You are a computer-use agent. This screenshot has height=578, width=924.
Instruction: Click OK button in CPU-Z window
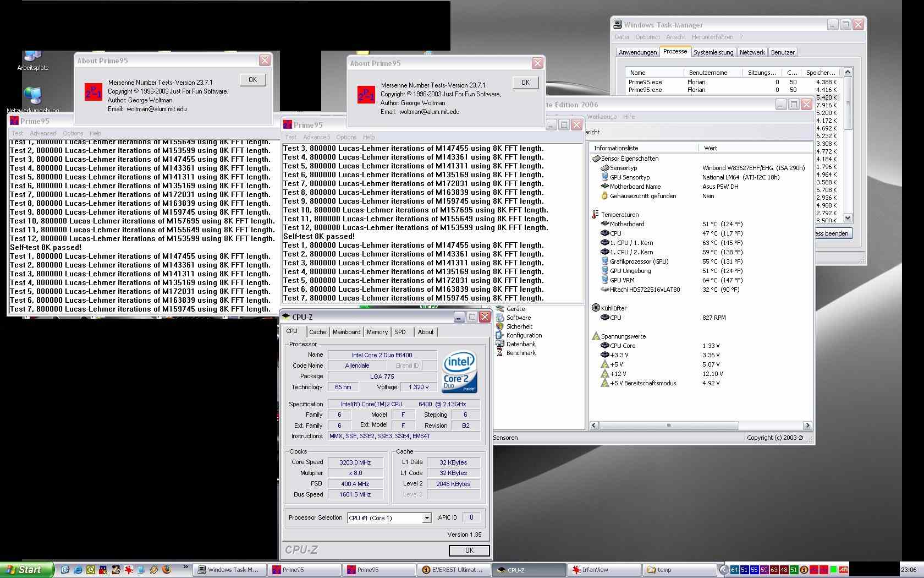469,550
